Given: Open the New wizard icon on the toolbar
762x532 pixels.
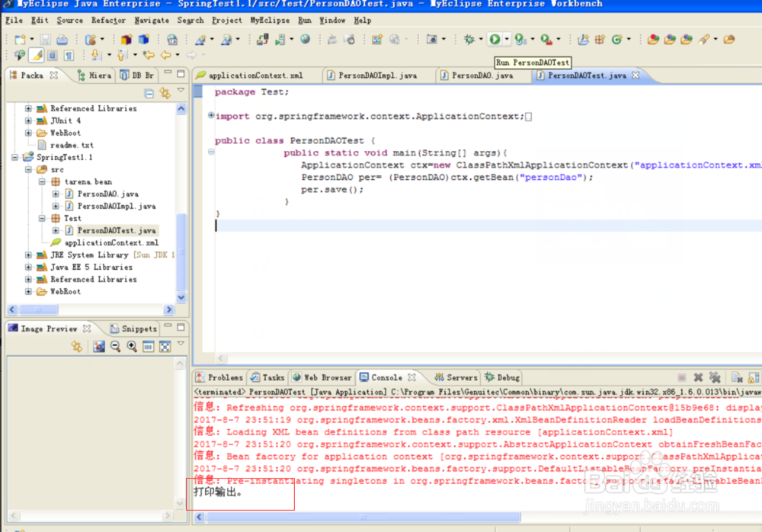Looking at the screenshot, I should [x=21, y=40].
